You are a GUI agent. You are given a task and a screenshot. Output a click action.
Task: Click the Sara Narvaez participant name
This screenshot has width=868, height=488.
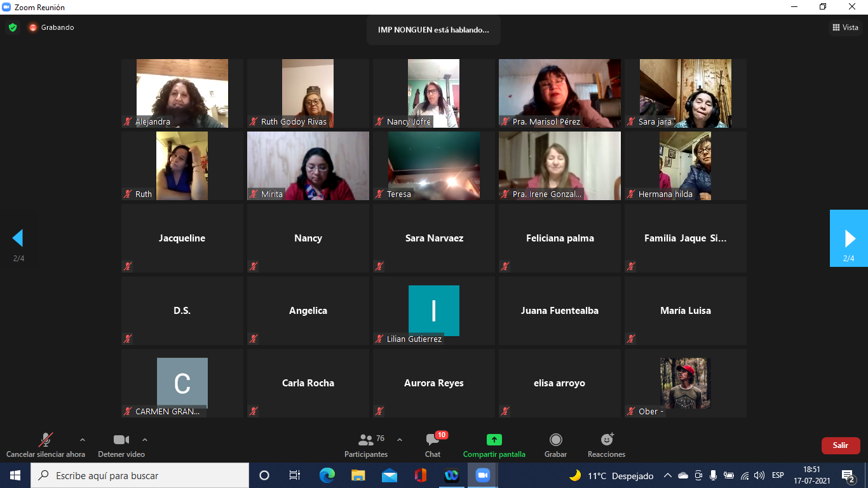click(434, 238)
